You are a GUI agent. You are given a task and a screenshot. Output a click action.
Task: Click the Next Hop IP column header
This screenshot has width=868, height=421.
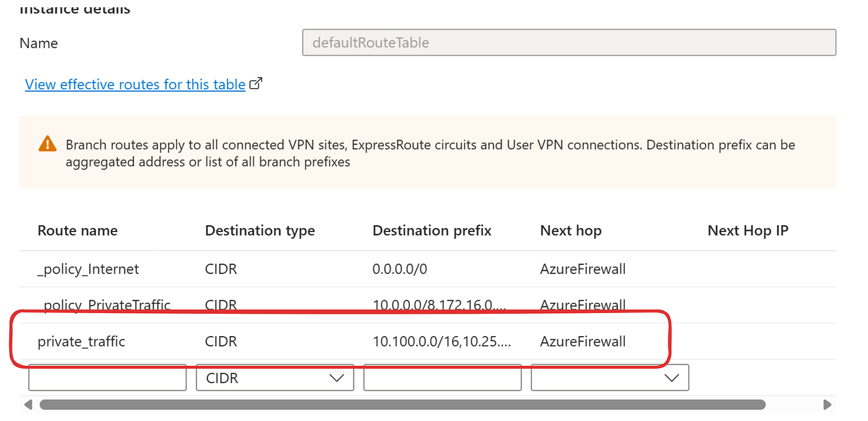click(748, 231)
